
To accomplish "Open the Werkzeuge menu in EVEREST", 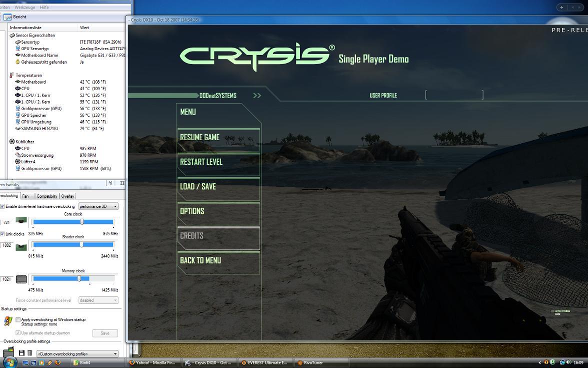I will click(x=25, y=7).
